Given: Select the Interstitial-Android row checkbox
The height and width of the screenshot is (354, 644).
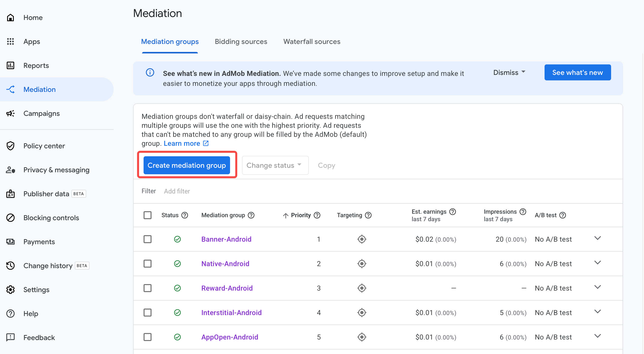Looking at the screenshot, I should [x=148, y=313].
